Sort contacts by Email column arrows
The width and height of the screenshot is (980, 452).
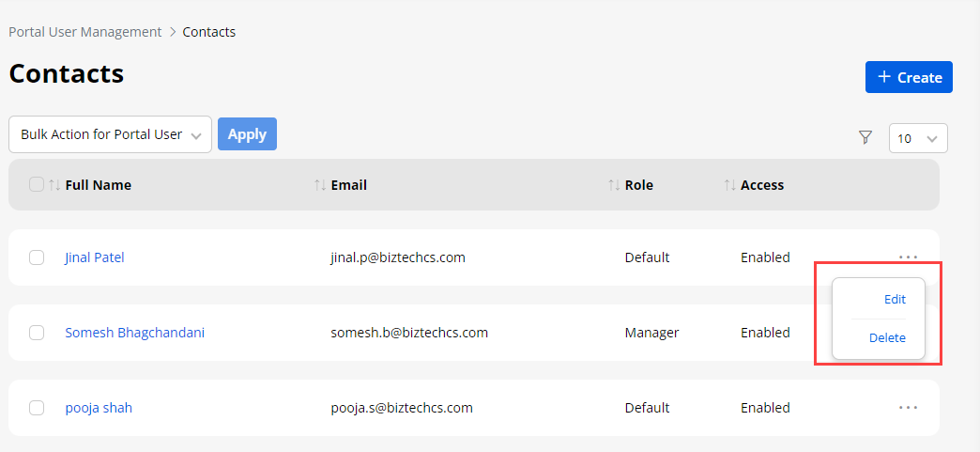(x=320, y=185)
